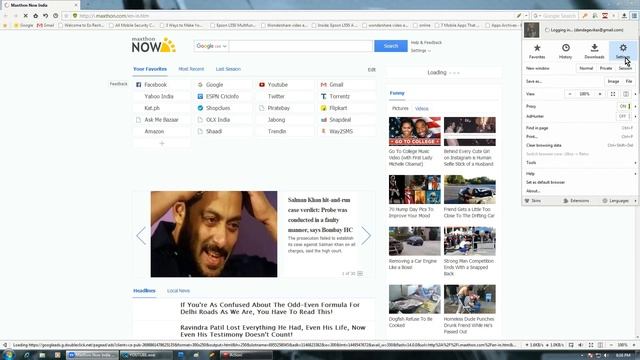Toggle Proxy ON switch

tap(624, 106)
